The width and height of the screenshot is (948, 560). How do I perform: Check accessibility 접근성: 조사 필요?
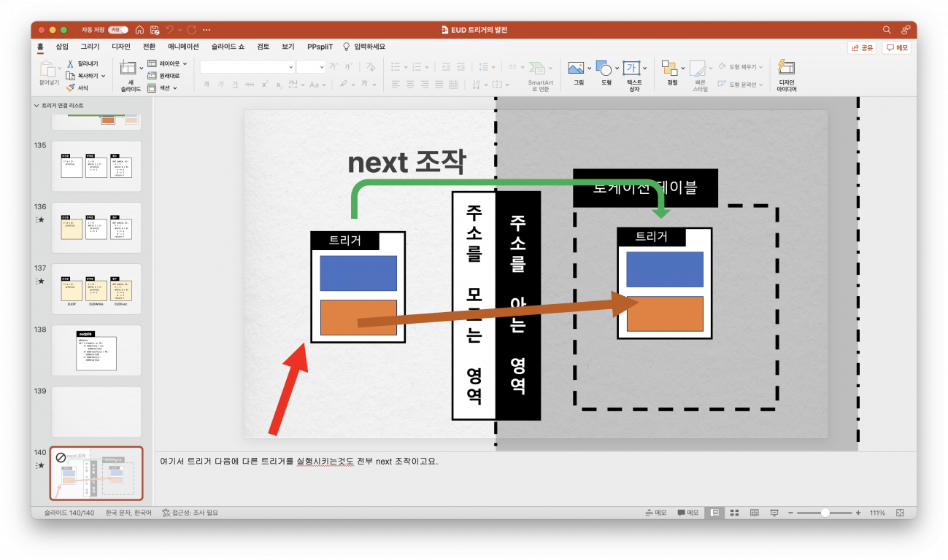[x=190, y=513]
